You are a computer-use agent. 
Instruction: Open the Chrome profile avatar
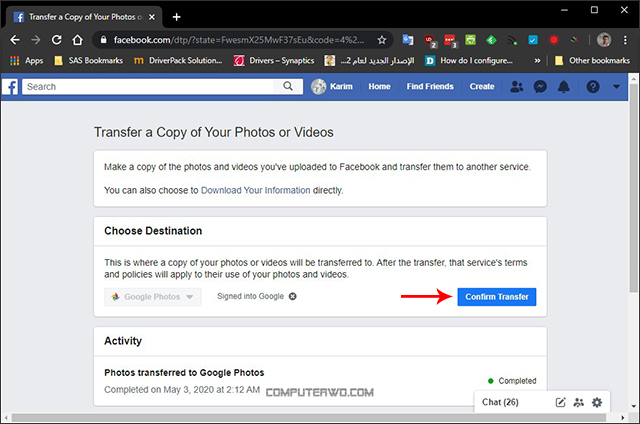[604, 40]
